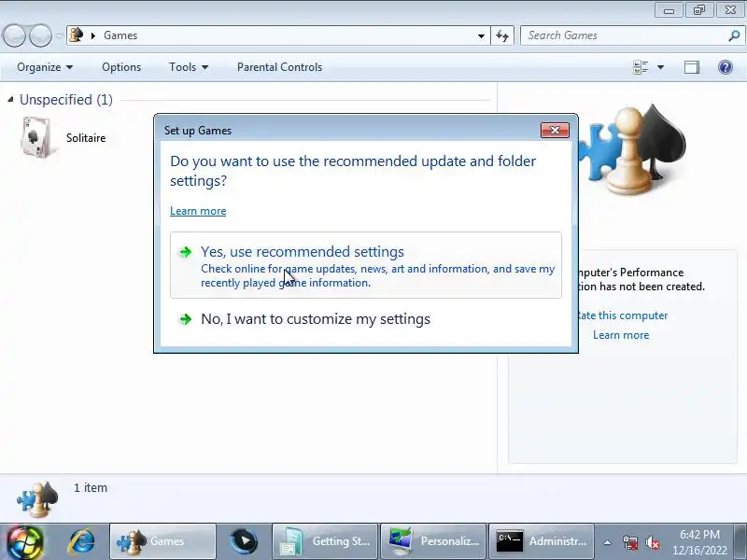Show hidden system tray icons
Viewport: 747px width, 560px height.
click(x=607, y=542)
